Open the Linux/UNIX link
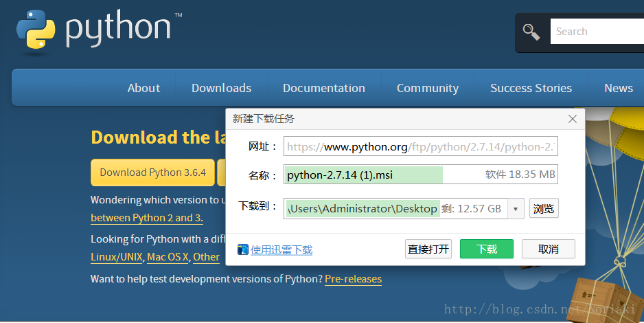This screenshot has width=644, height=323. [117, 257]
